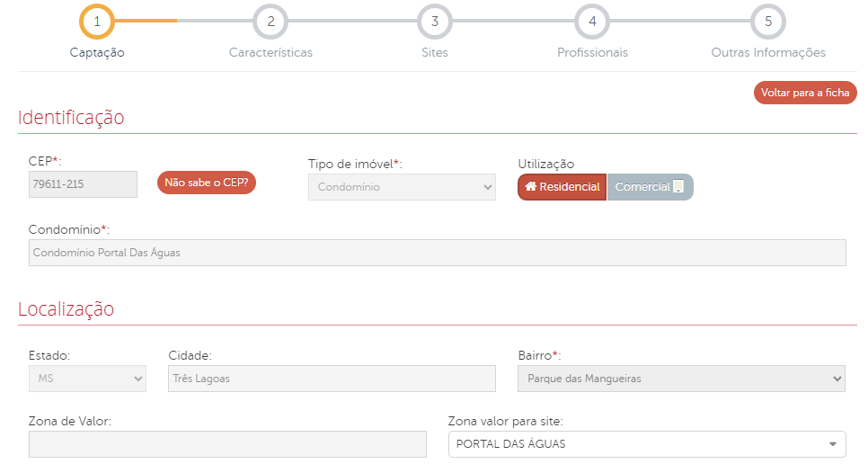Click the CEP input field
The image size is (868, 473).
tap(83, 184)
